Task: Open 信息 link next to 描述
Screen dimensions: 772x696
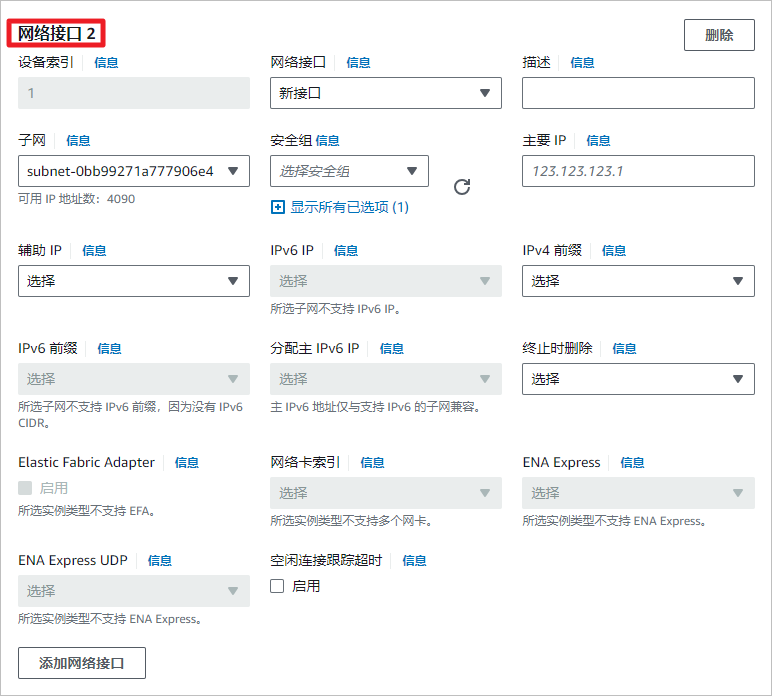Action: (x=582, y=63)
